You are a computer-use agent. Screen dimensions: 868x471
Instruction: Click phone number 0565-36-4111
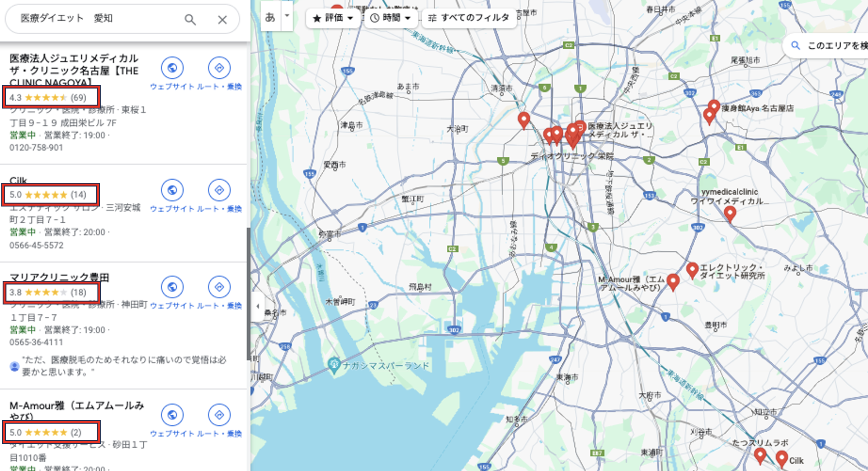[x=36, y=342]
